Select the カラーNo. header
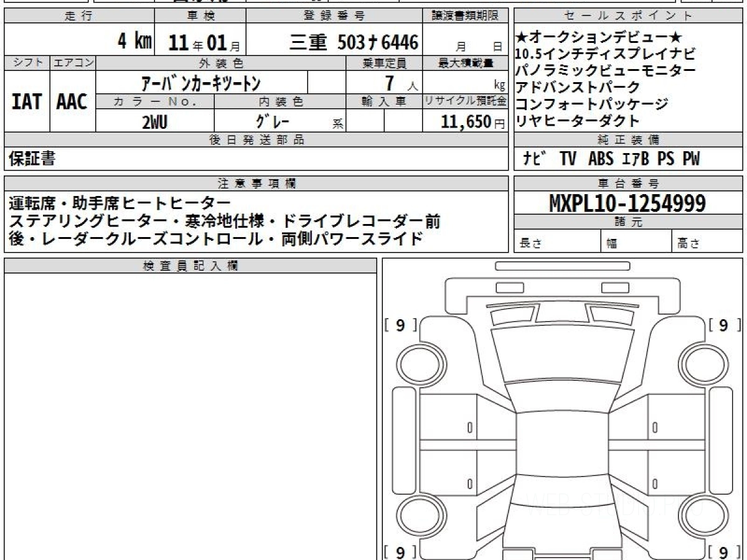 tap(155, 101)
